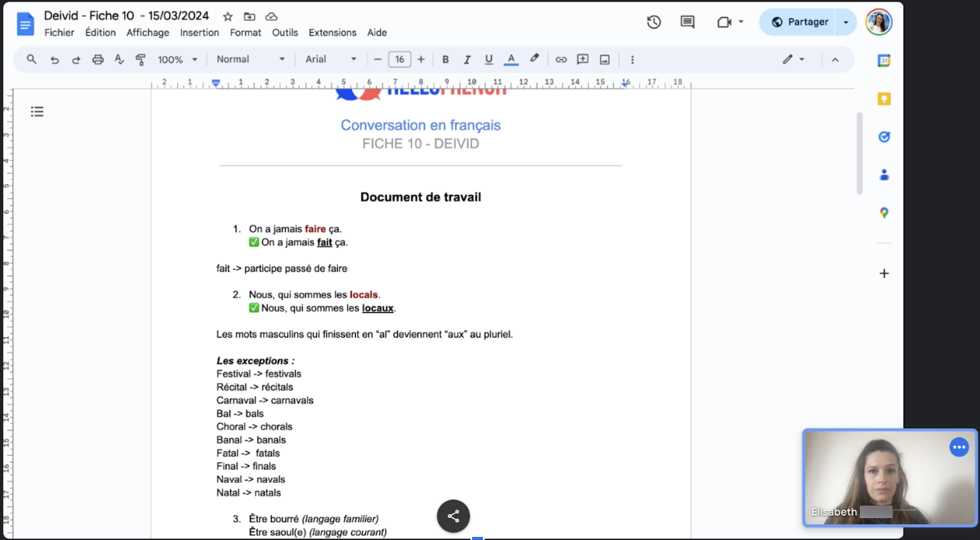Increase font size with plus button

coord(421,59)
